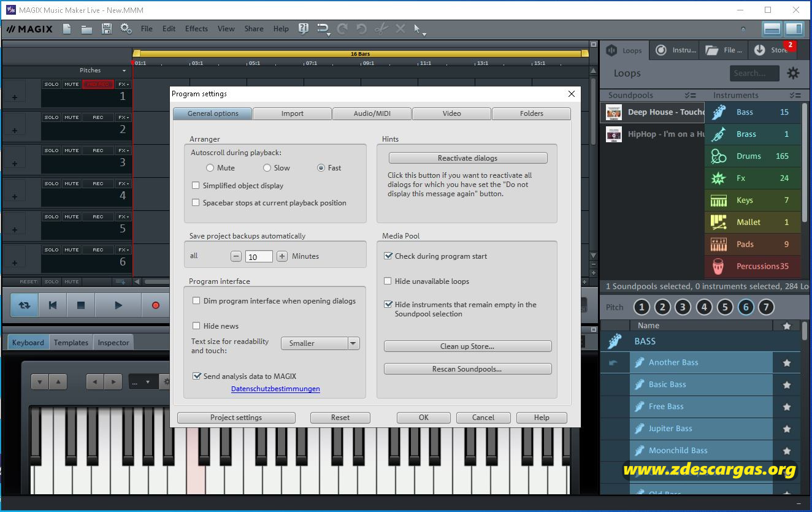
Task: Enable Hide unavailable loops checkbox
Action: pyautogui.click(x=388, y=281)
